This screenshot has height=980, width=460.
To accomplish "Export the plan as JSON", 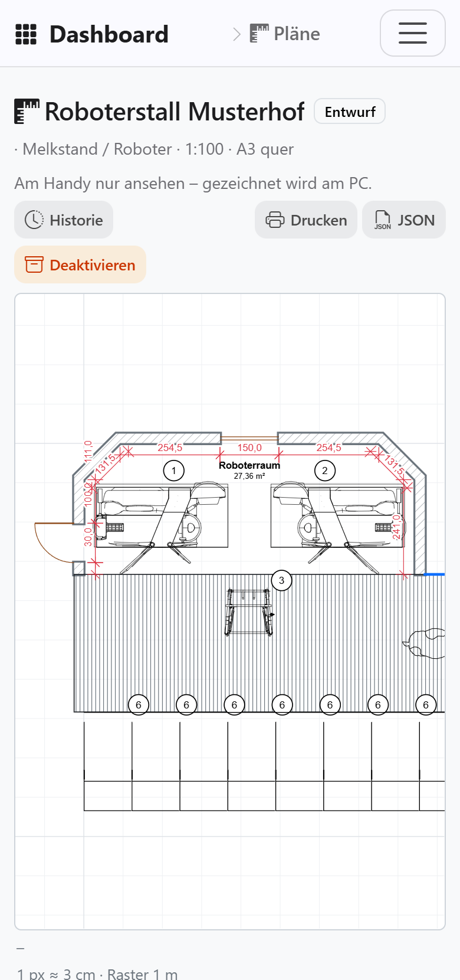I will pyautogui.click(x=404, y=220).
